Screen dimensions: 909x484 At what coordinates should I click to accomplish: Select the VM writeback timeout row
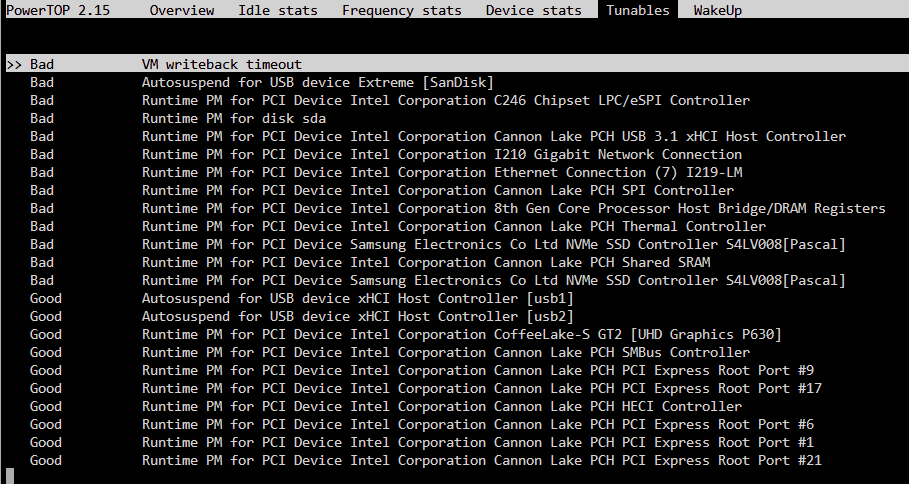pos(221,64)
